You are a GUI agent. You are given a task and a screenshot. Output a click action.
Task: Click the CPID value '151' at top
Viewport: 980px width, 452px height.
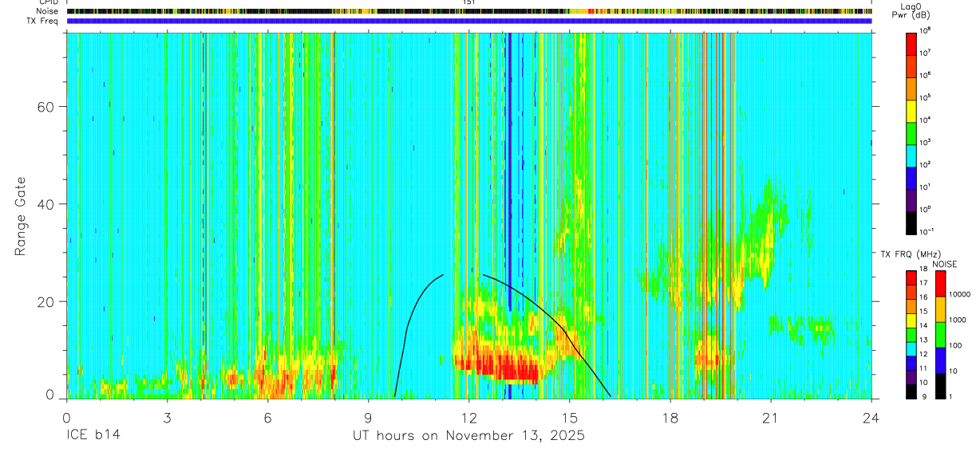469,2
